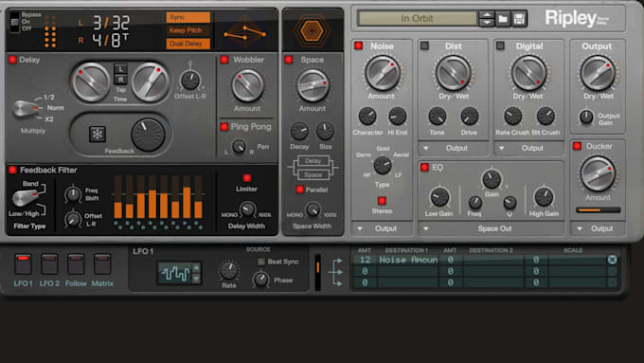The image size is (644, 363).
Task: Click the R tap time button
Action: [120, 80]
